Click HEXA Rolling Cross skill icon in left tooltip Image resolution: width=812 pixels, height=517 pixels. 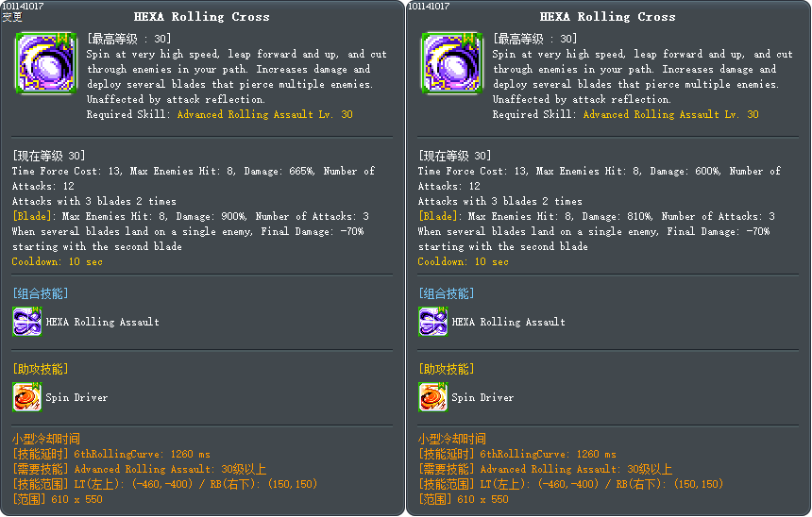(45, 63)
